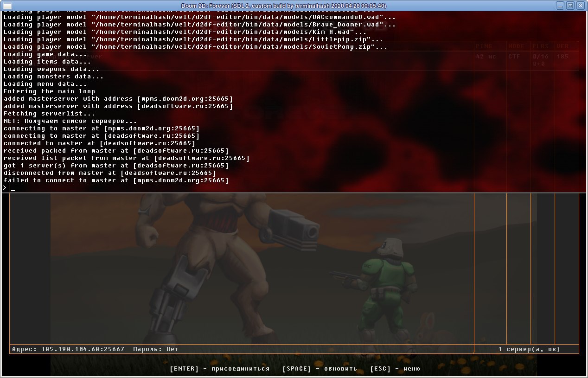The image size is (588, 378).
Task: Click 'Loading monsters data...' console line
Action: click(54, 77)
